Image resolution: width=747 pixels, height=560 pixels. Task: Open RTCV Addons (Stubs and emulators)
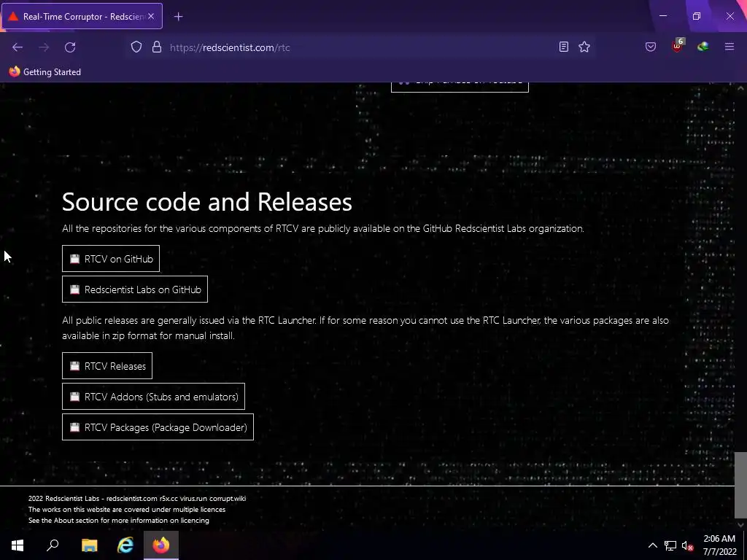pyautogui.click(x=153, y=396)
